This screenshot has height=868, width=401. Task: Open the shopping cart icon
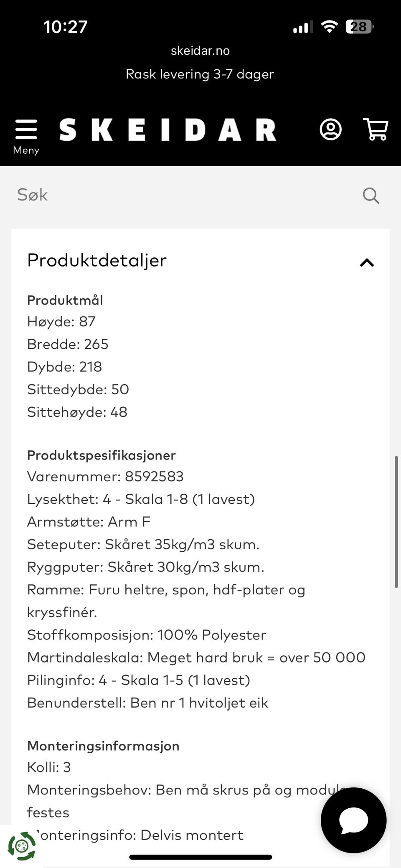[x=376, y=129]
